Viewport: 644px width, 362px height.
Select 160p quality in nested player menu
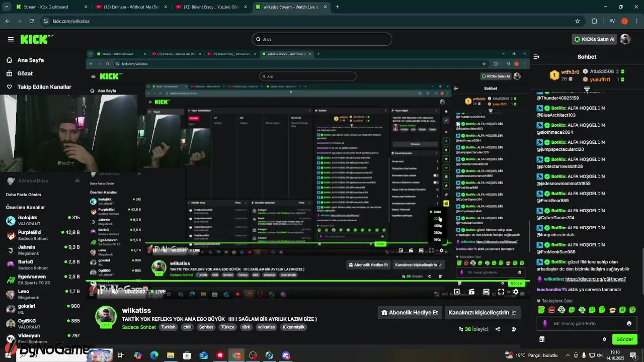[437, 240]
